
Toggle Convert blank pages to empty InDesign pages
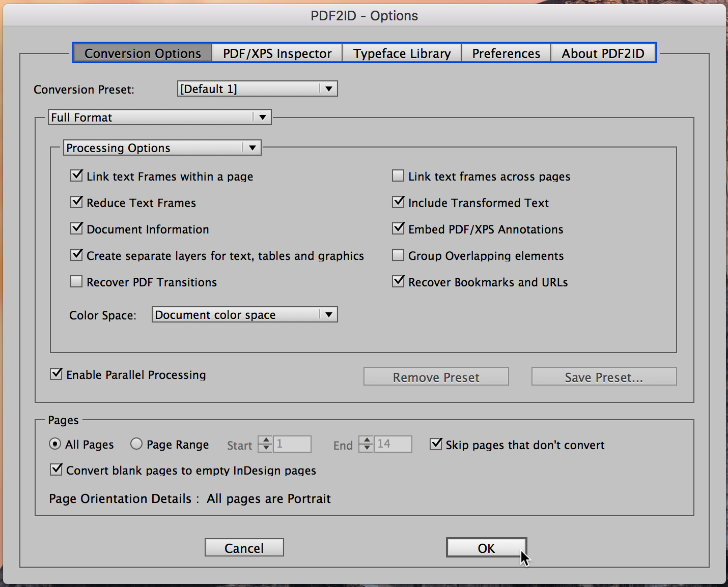click(56, 469)
